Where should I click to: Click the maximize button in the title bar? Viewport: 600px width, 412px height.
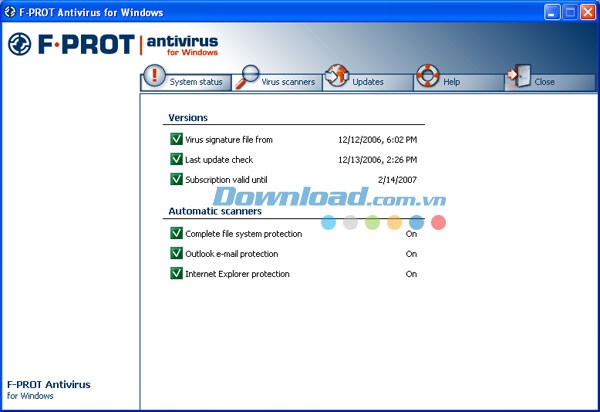point(570,12)
